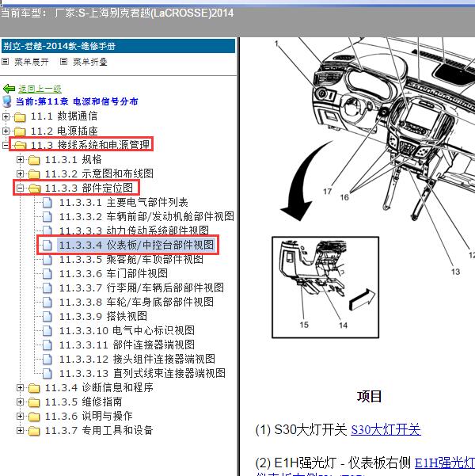Click the page icon for 11.3.3.10
Viewport: 475px width, 476px height.
[47, 330]
